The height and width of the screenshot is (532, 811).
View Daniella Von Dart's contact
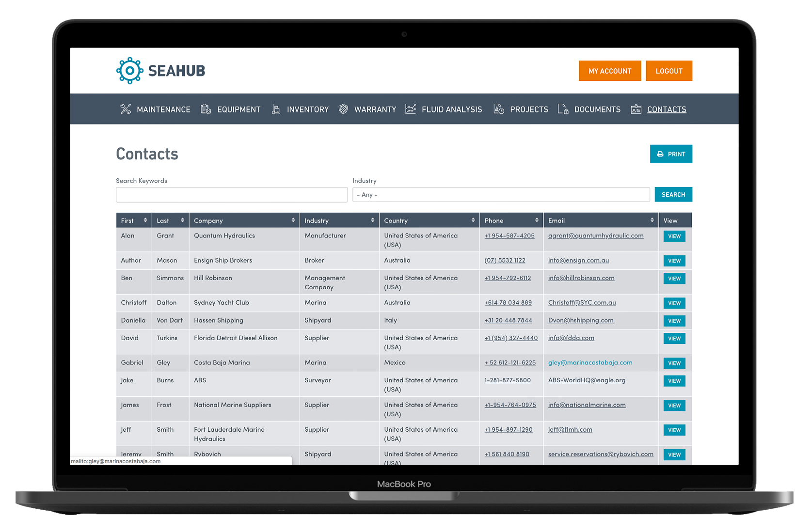(674, 320)
